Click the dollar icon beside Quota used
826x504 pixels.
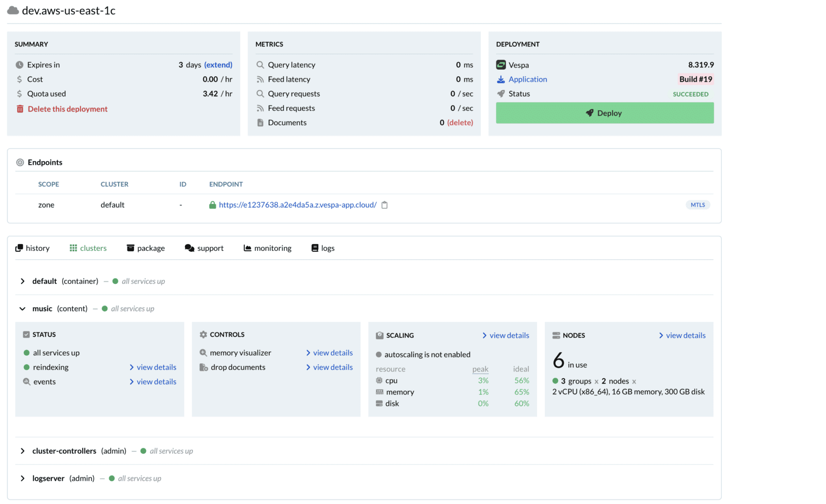pyautogui.click(x=19, y=94)
